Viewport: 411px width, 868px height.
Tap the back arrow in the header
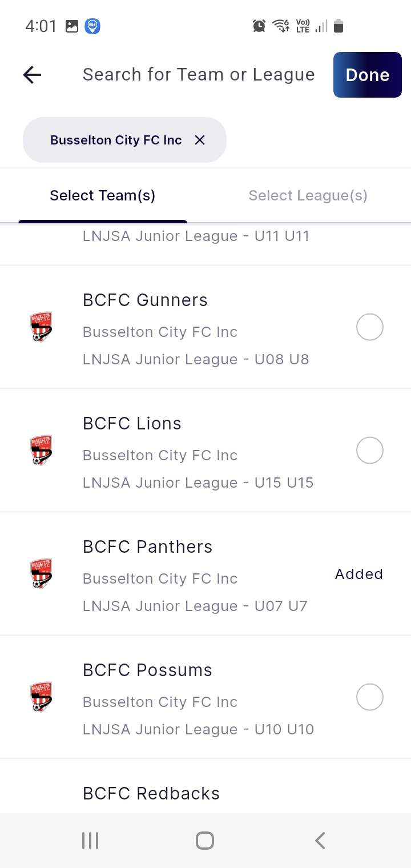pyautogui.click(x=32, y=75)
